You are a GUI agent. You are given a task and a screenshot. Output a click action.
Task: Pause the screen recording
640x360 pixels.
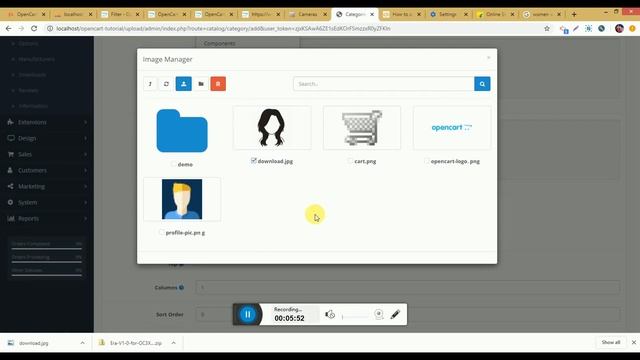248,314
